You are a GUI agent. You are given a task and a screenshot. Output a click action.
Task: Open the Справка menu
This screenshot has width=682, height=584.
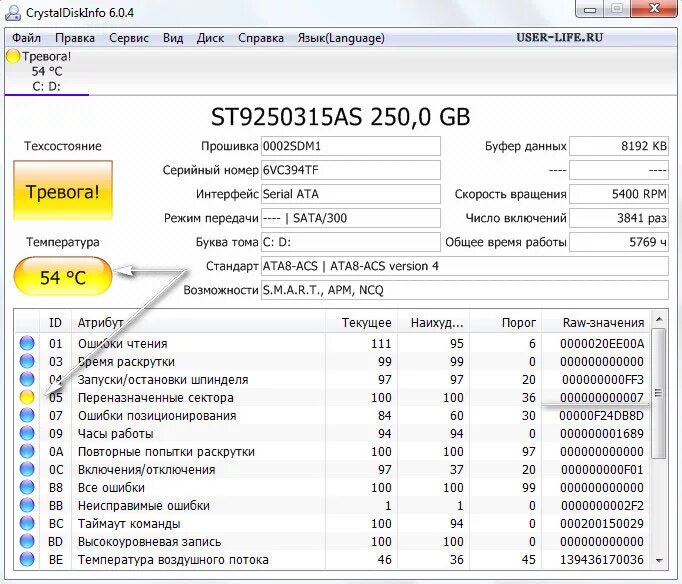tap(261, 38)
